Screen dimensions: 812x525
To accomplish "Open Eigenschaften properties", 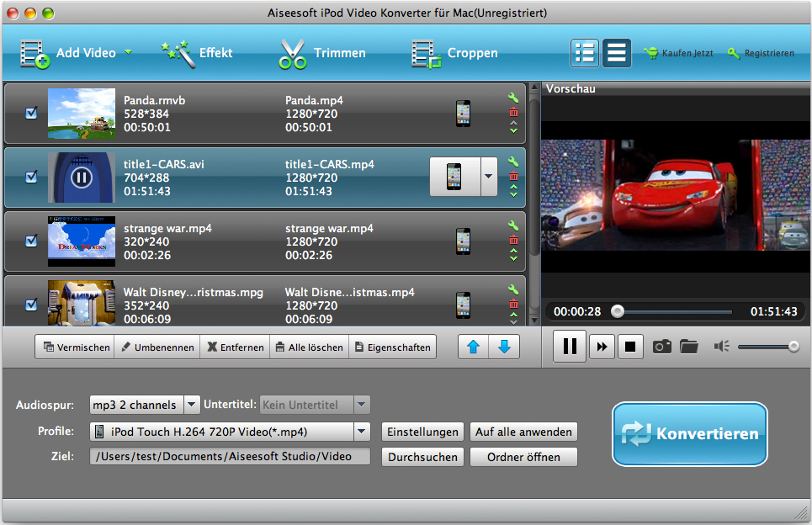I will (x=392, y=347).
